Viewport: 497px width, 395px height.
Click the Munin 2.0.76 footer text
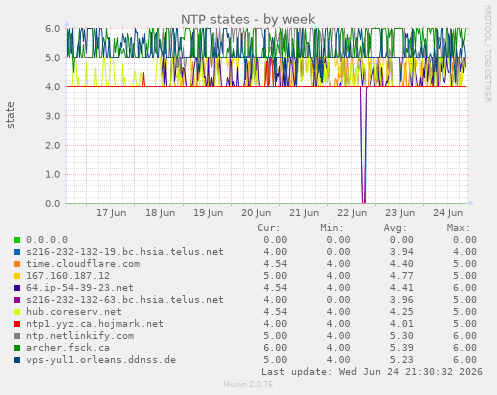point(248,384)
